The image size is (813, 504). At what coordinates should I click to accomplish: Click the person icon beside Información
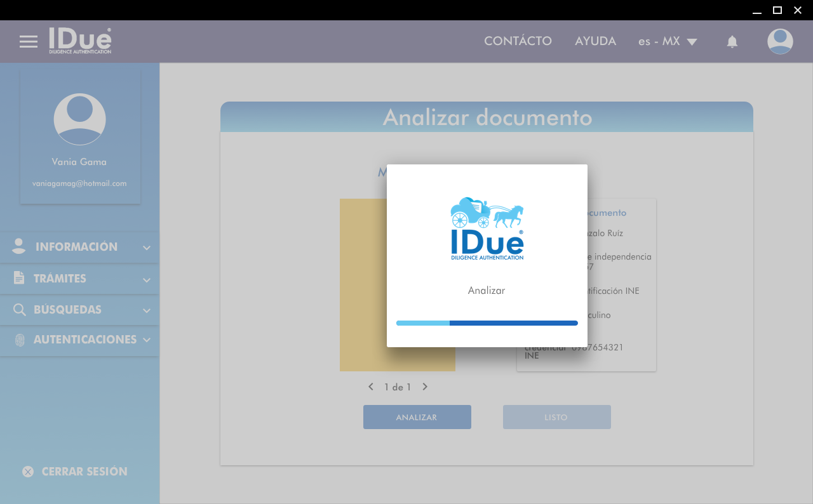(19, 247)
